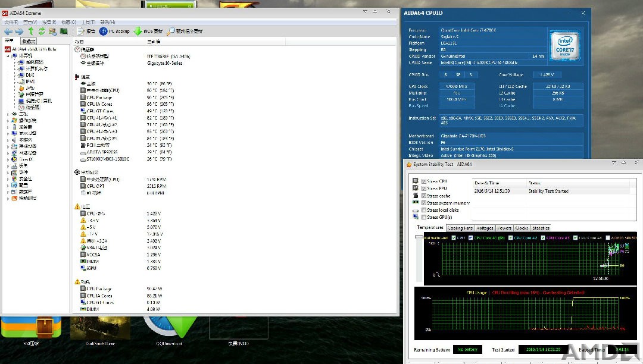643x364 pixels.
Task: Open the QQDownload desktop icon
Action: 169,331
